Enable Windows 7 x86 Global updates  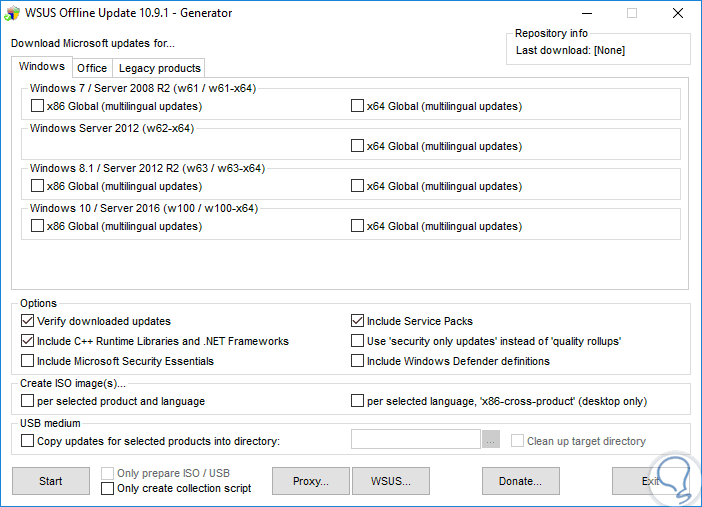[37, 106]
